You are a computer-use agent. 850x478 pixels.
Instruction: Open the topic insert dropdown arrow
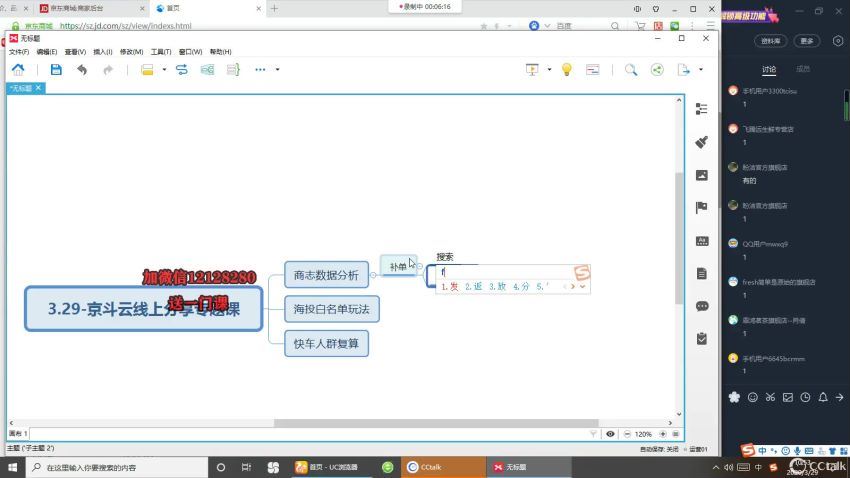pos(164,69)
